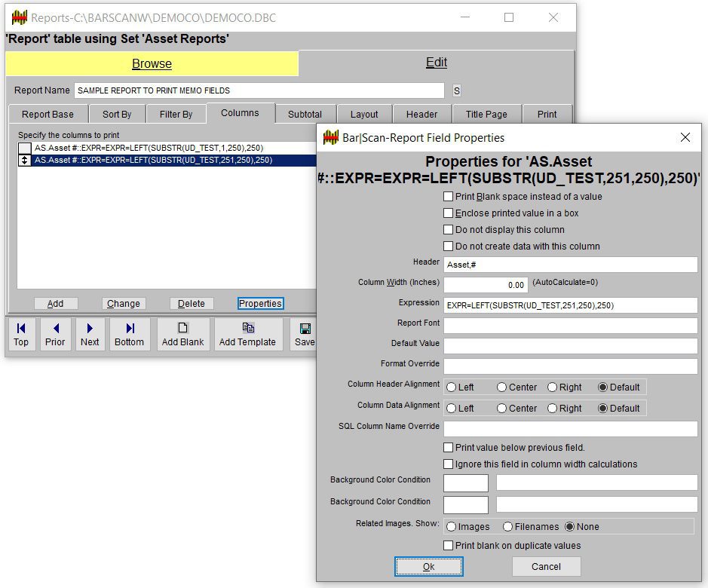Set Column Header Alignment to Default
Screen dimensions: 708x588
point(602,387)
